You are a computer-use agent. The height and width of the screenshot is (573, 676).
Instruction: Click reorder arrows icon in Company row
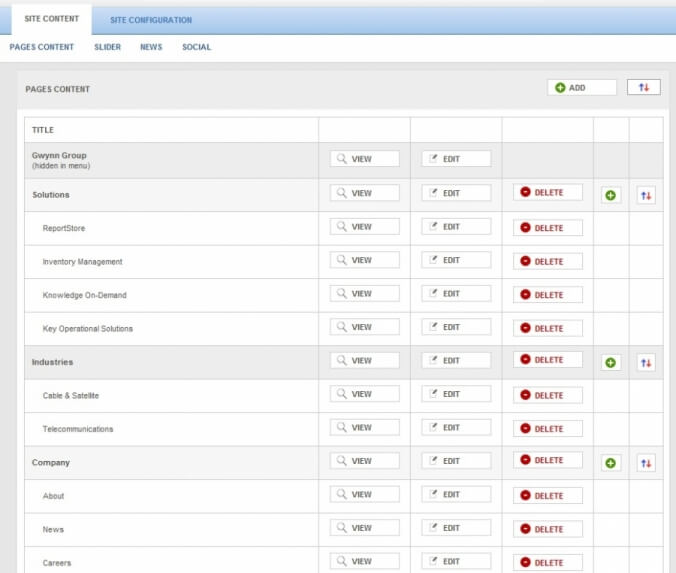pyautogui.click(x=646, y=463)
